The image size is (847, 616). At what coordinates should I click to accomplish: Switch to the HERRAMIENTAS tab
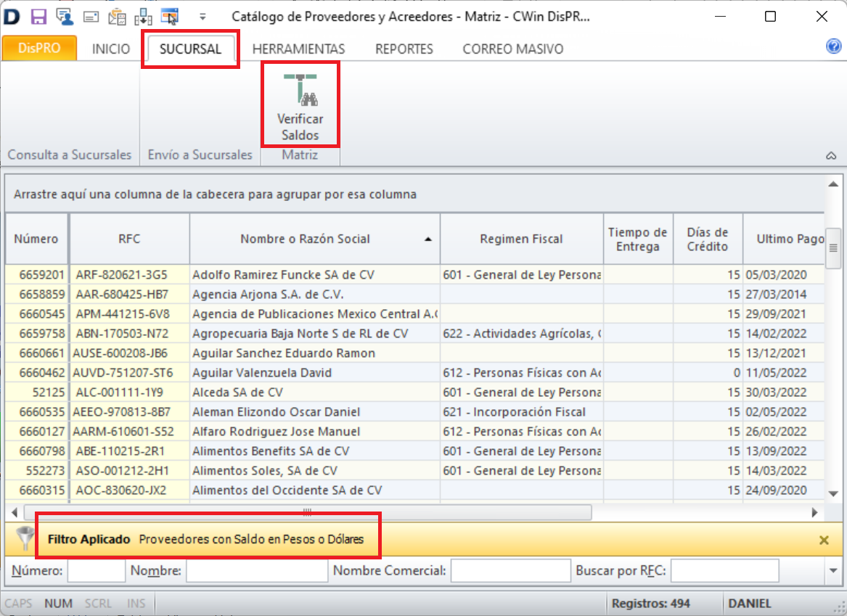[x=298, y=49]
